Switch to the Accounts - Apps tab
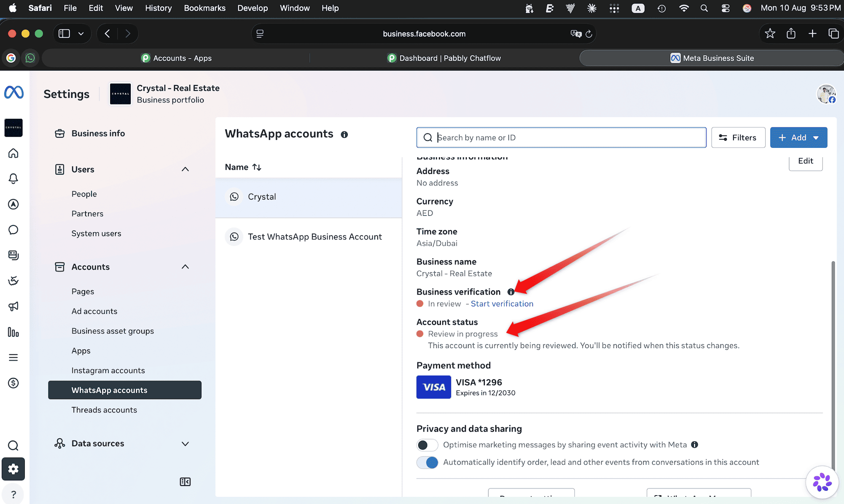 click(176, 58)
